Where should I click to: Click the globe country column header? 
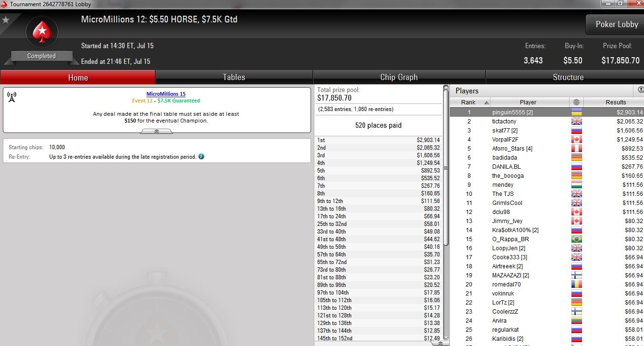point(576,102)
